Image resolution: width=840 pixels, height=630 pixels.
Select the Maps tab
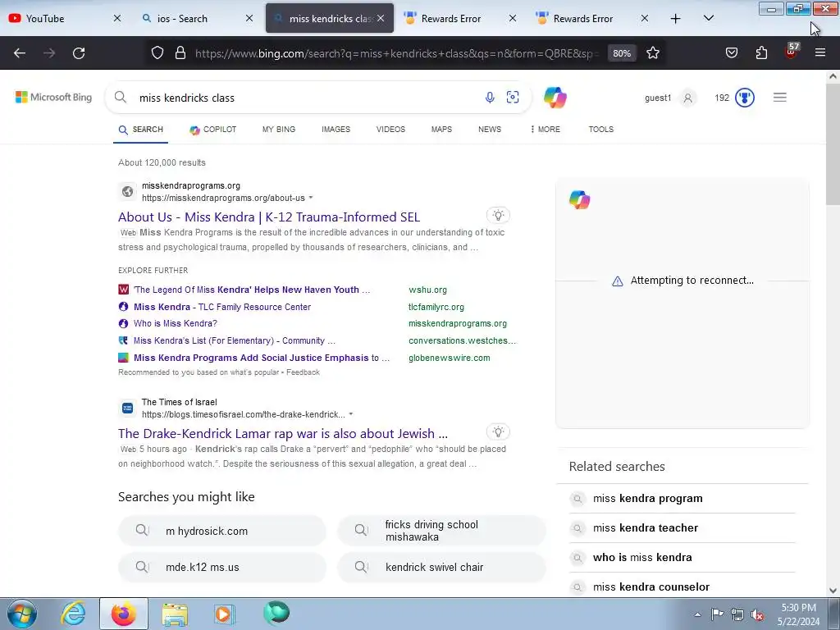(x=441, y=130)
